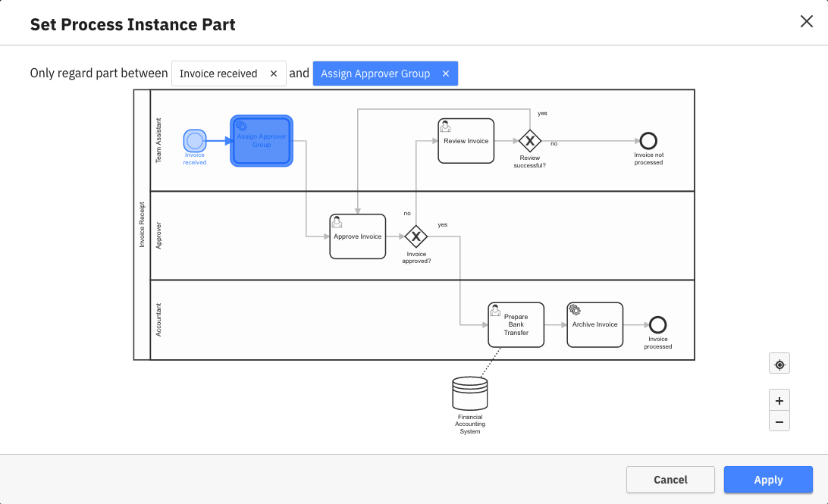Viewport: 828px width, 504px height.
Task: Select the Review Invoice task
Action: point(466,141)
